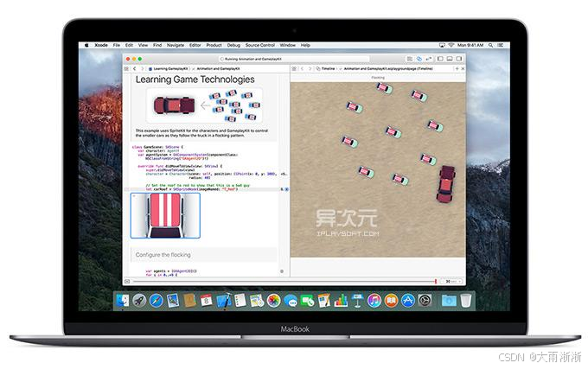The image size is (588, 369).
Task: Open the Window menu in menu bar
Action: [x=288, y=45]
